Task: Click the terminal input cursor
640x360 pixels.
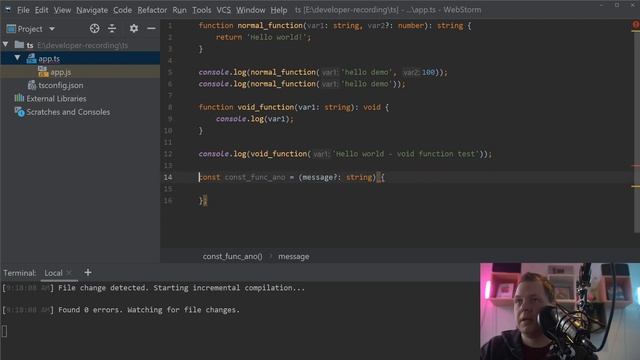Action: [4, 331]
